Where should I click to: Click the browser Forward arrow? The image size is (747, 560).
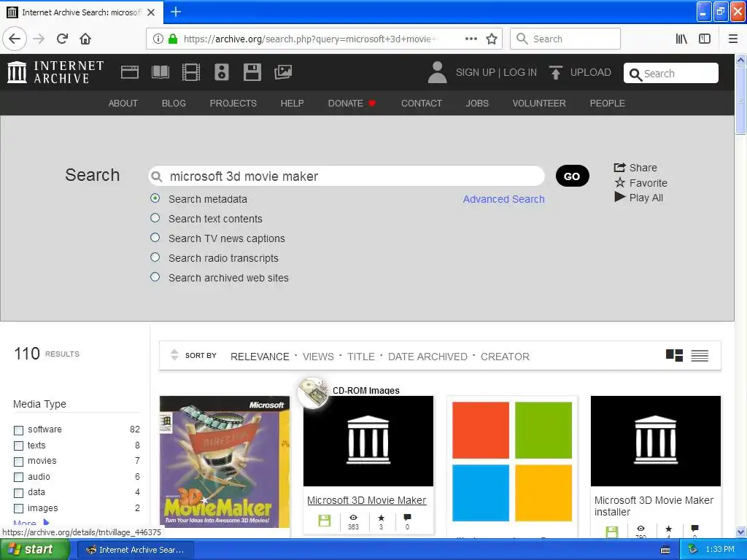(x=39, y=39)
